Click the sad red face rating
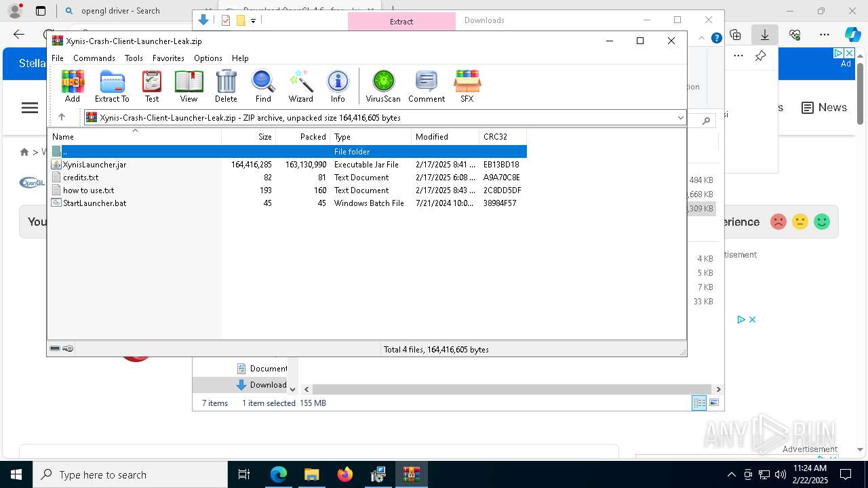This screenshot has width=868, height=488. [778, 222]
